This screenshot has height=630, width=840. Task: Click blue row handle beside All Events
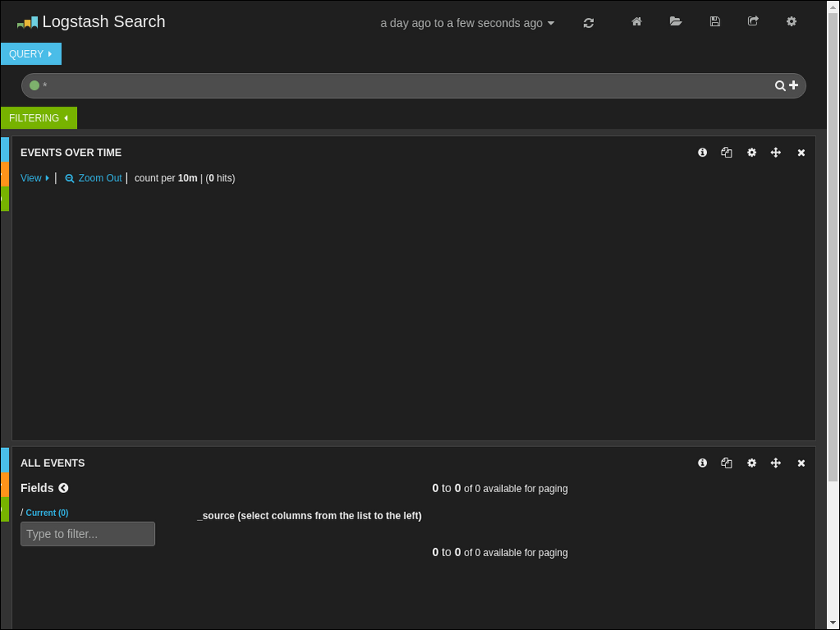pyautogui.click(x=5, y=460)
